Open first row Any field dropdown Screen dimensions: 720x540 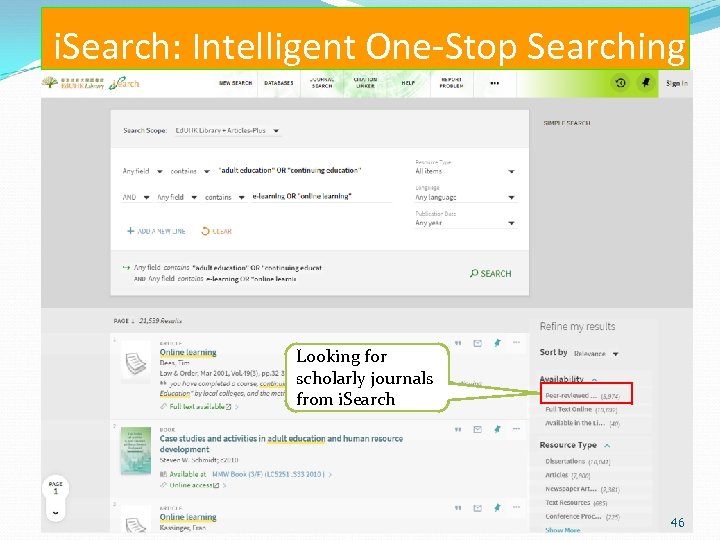(142, 171)
